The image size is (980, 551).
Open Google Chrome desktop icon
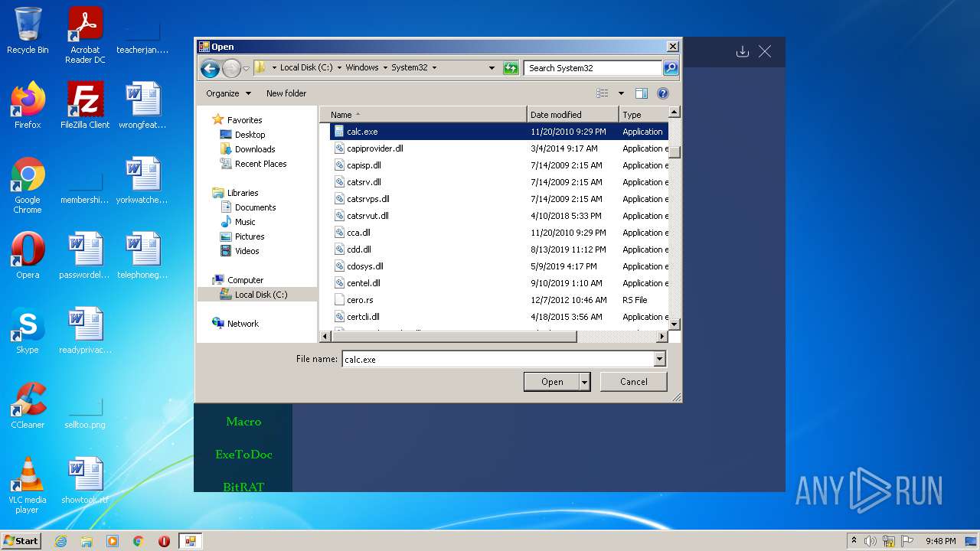tap(28, 185)
